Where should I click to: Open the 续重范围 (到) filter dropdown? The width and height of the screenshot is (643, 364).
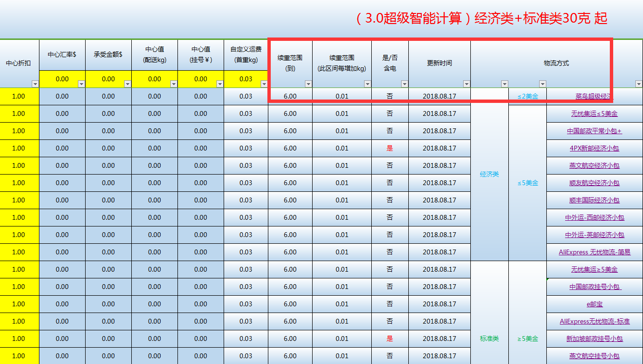[308, 84]
